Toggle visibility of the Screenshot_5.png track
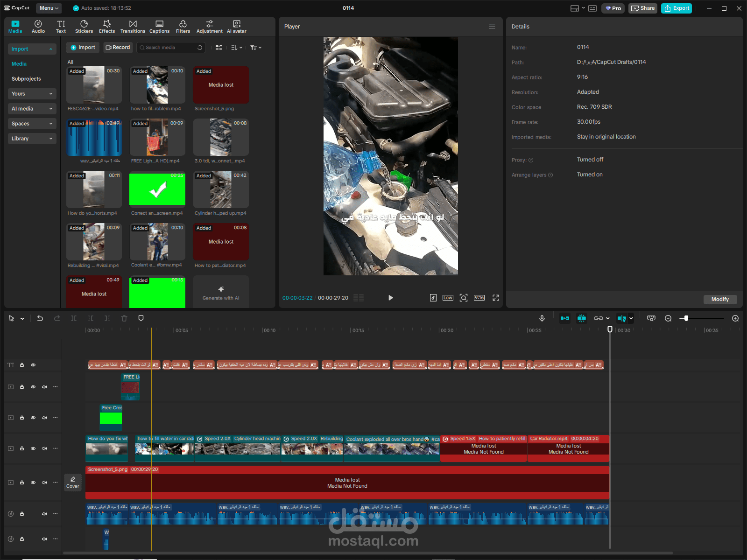 [x=33, y=483]
